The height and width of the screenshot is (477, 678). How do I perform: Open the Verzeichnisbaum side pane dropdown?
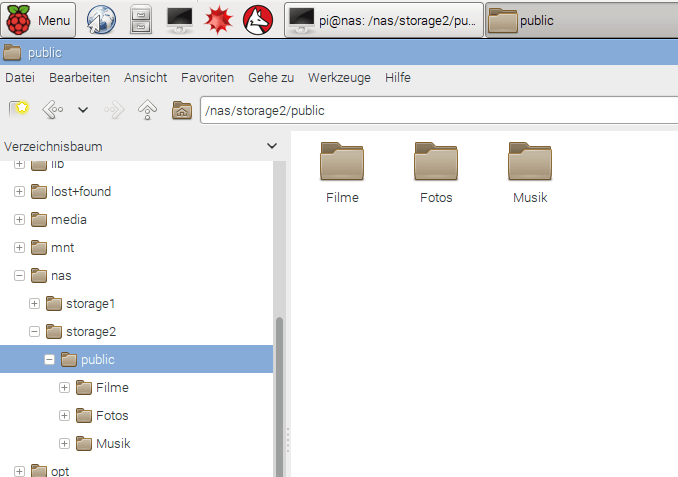click(x=271, y=147)
